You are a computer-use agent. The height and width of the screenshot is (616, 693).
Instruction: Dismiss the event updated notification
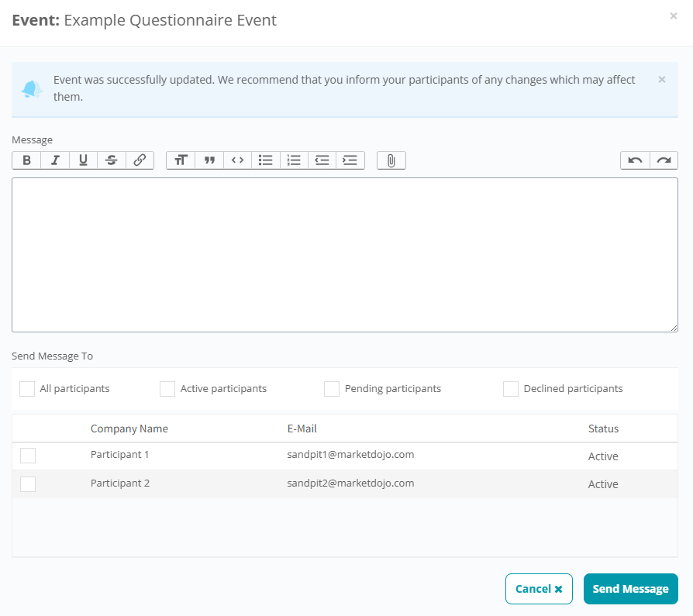click(x=662, y=80)
